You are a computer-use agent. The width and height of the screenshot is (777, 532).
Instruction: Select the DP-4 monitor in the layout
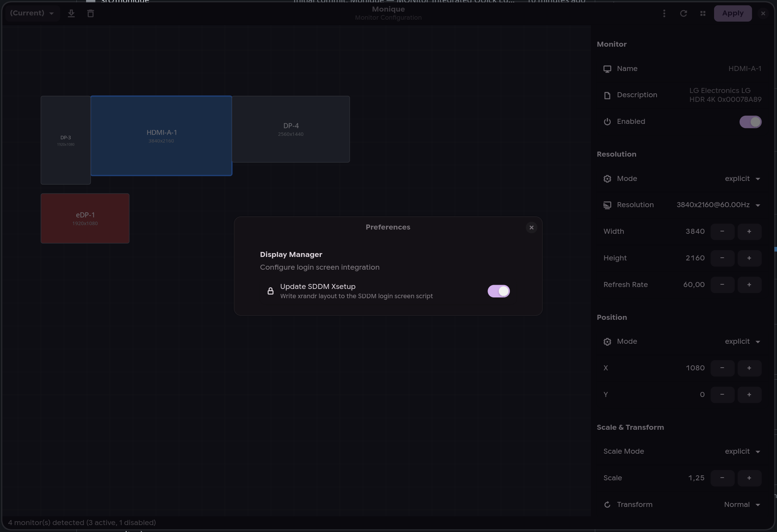[x=291, y=129]
